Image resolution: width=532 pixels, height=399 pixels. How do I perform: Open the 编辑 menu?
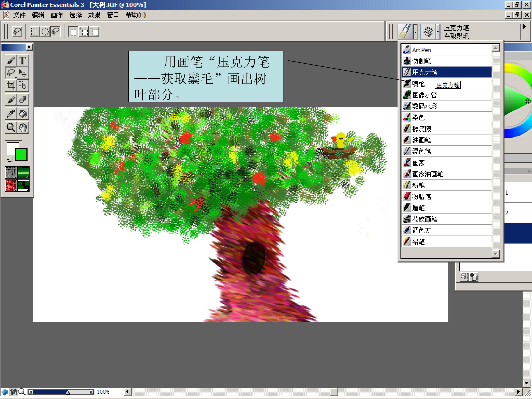click(38, 15)
